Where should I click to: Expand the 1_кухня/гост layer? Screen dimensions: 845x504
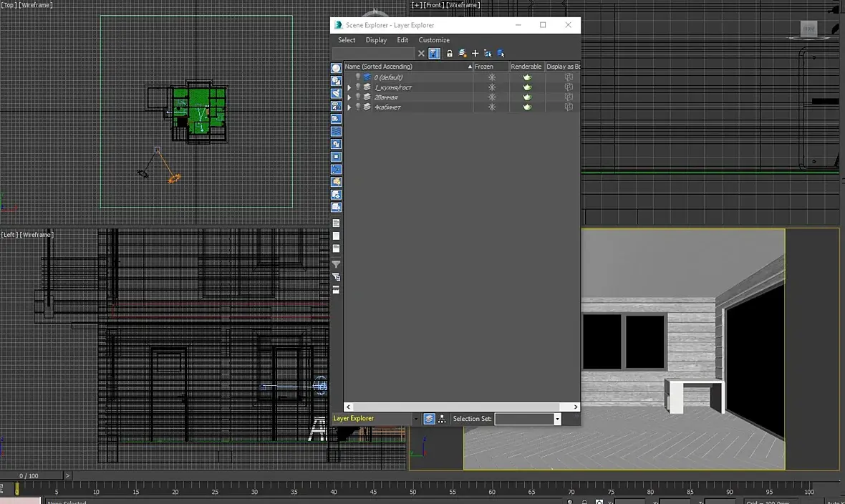pyautogui.click(x=349, y=87)
